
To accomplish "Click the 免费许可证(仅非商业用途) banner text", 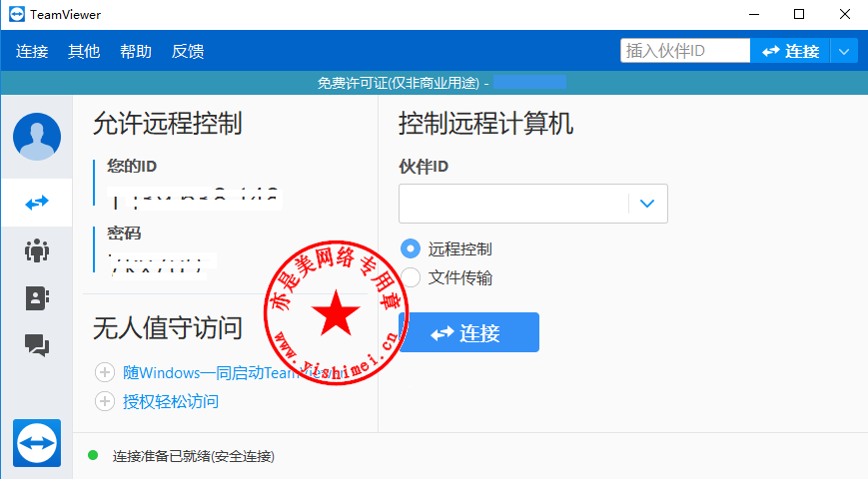I will (x=399, y=83).
